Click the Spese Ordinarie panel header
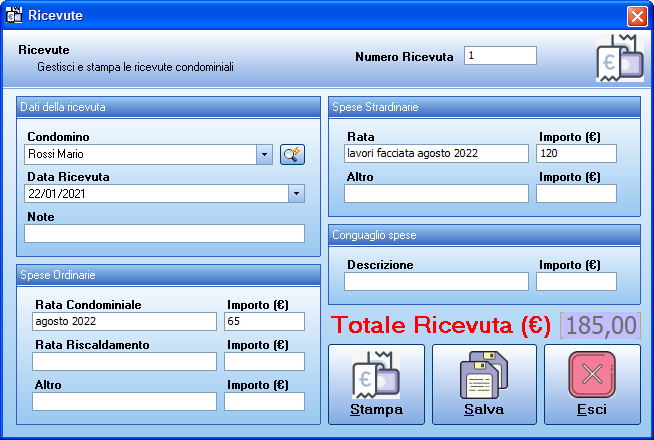Screen dimensions: 654x440 [169, 275]
